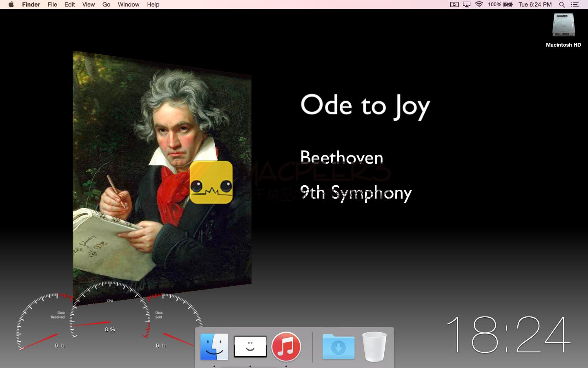The height and width of the screenshot is (368, 588).
Task: Open the Downloads folder in dock
Action: tap(339, 347)
